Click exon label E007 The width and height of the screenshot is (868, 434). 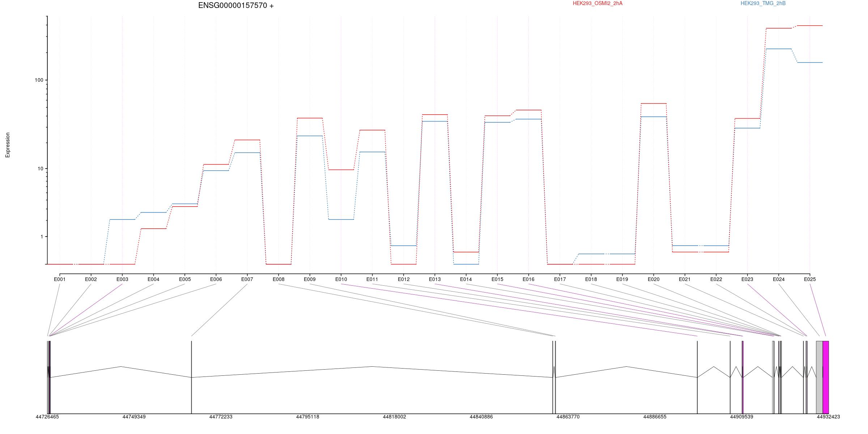pos(247,279)
